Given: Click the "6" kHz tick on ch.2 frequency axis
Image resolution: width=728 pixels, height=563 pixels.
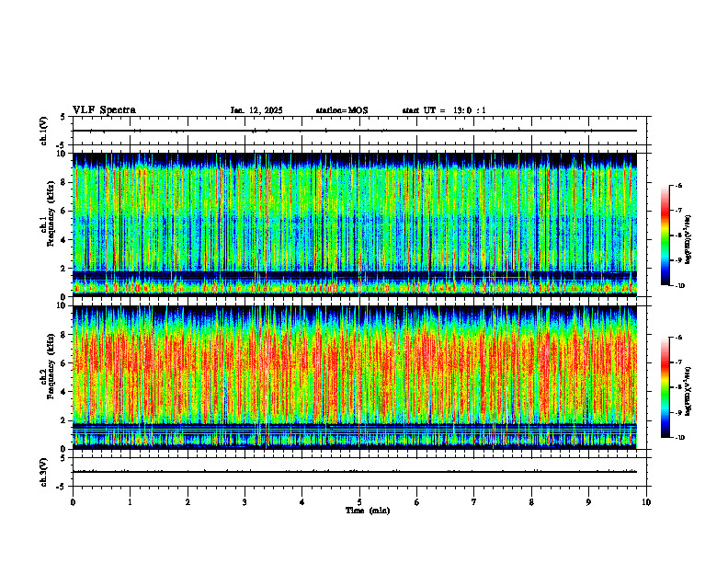Looking at the screenshot, I should point(64,363).
